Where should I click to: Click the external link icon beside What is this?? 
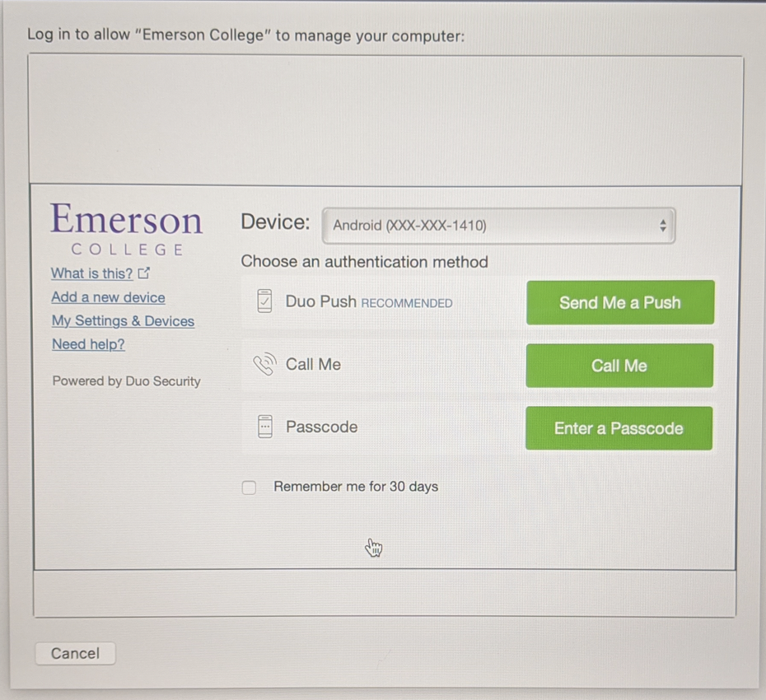click(144, 273)
